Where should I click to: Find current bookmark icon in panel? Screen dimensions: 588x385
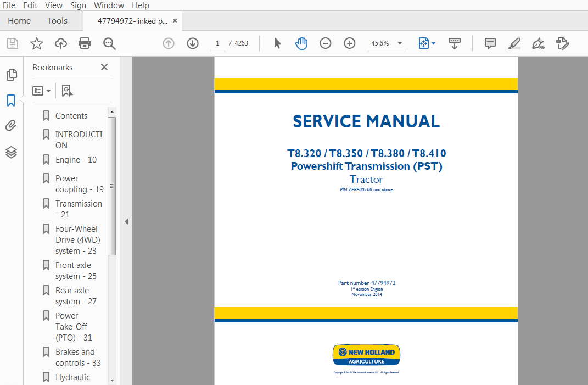tap(67, 91)
